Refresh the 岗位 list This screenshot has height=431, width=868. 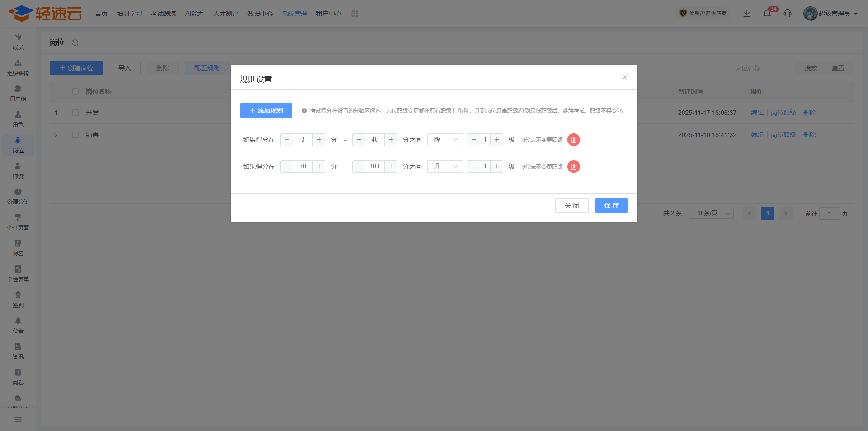[x=75, y=43]
